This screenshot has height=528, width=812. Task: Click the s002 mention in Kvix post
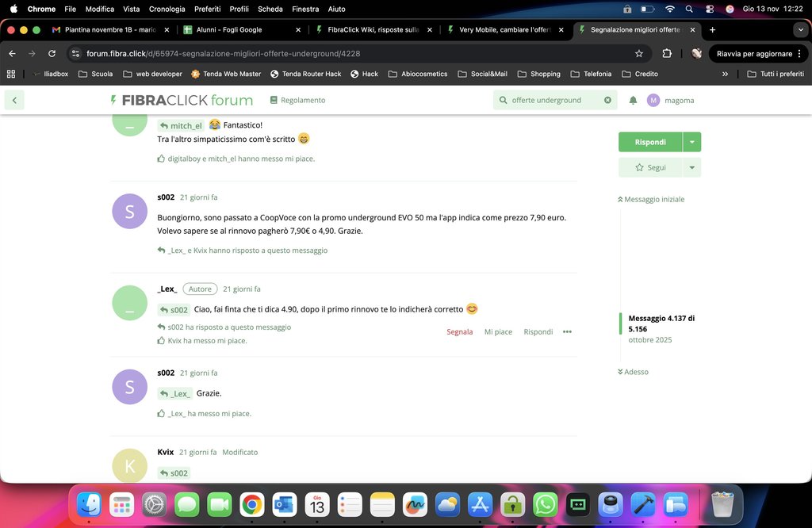coord(174,473)
